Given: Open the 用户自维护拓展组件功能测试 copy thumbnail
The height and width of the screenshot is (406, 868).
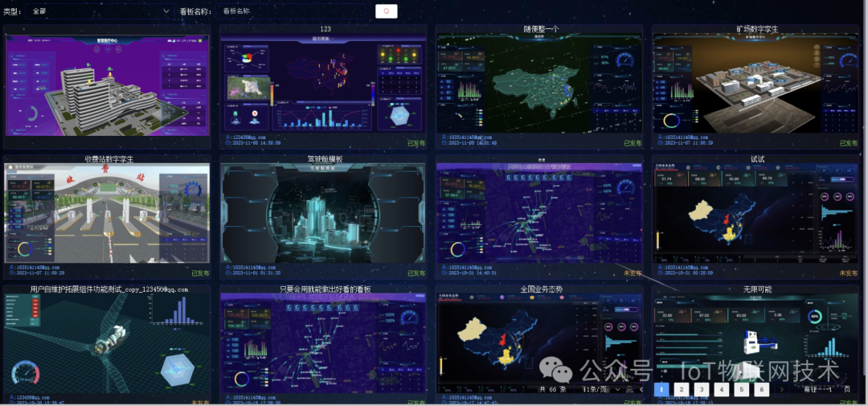Looking at the screenshot, I should point(108,343).
